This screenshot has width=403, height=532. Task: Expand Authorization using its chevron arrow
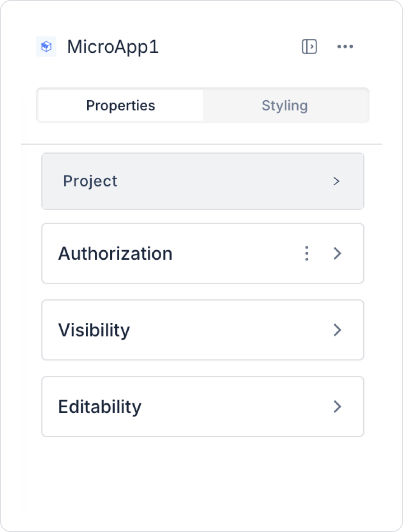(x=337, y=253)
